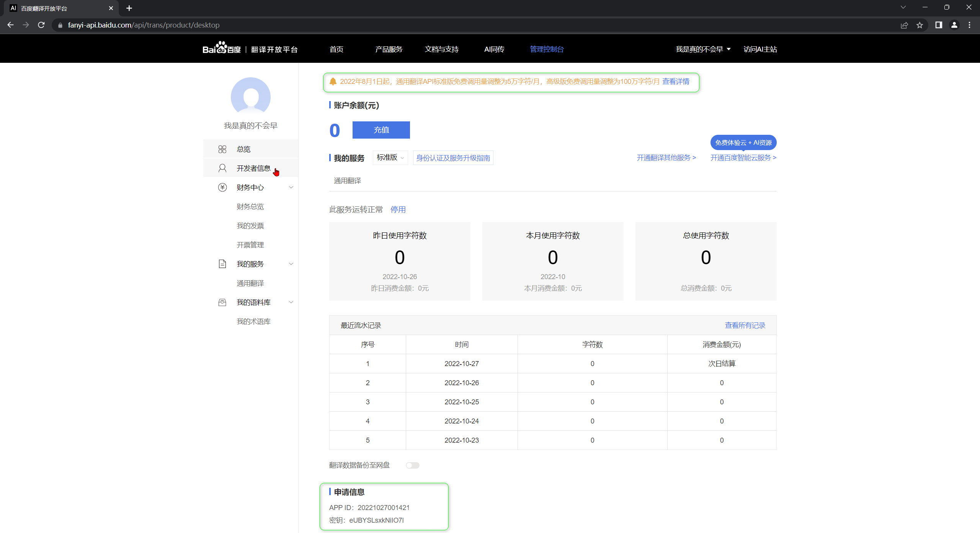This screenshot has width=980, height=533.
Task: Collapse the 我的服务 sidebar chevron
Action: 291,264
